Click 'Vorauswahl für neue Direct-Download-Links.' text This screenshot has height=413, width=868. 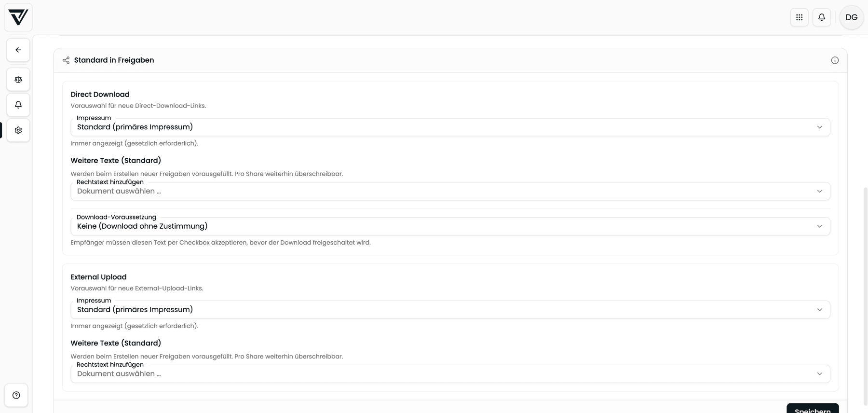click(x=138, y=106)
